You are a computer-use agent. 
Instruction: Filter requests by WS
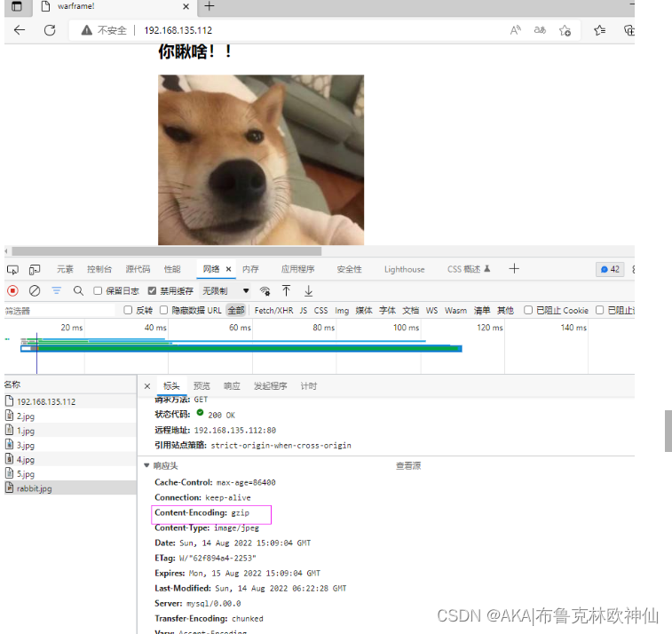click(431, 311)
